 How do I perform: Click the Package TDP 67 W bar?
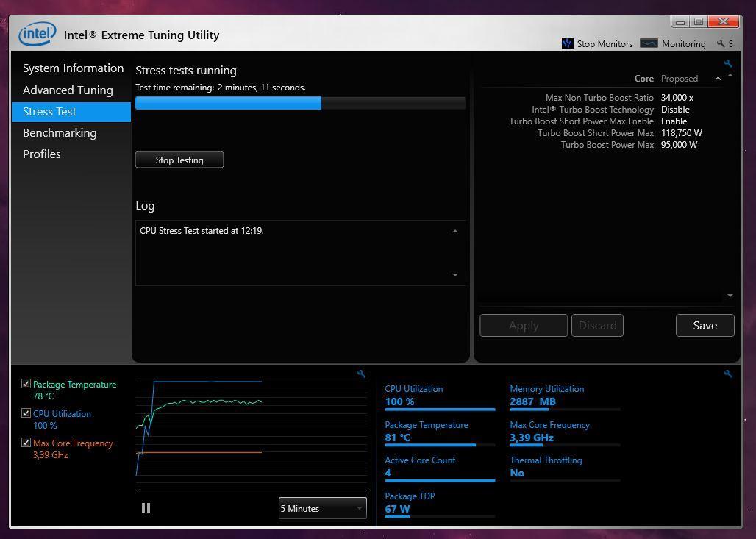pos(440,516)
